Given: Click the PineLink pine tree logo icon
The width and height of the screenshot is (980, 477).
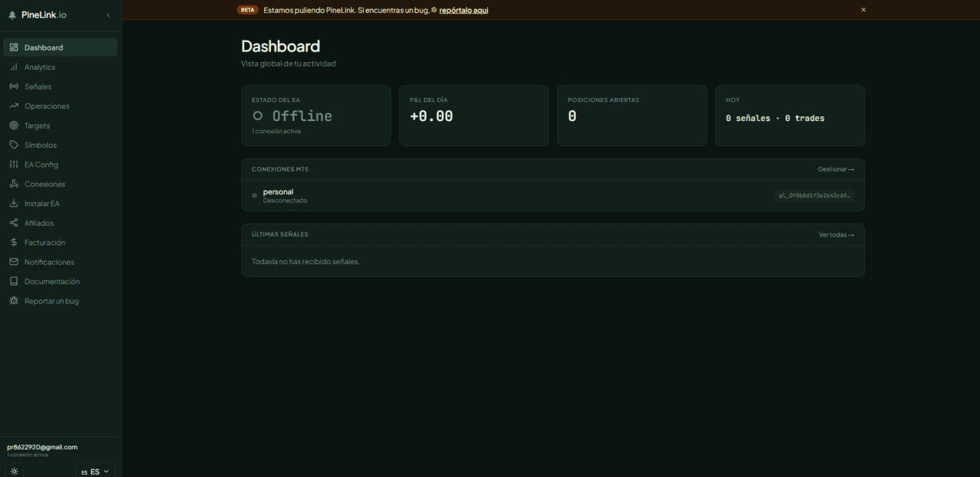Looking at the screenshot, I should 12,15.
